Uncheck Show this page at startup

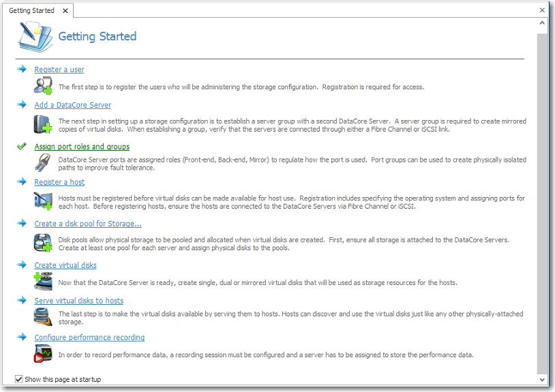pyautogui.click(x=19, y=379)
